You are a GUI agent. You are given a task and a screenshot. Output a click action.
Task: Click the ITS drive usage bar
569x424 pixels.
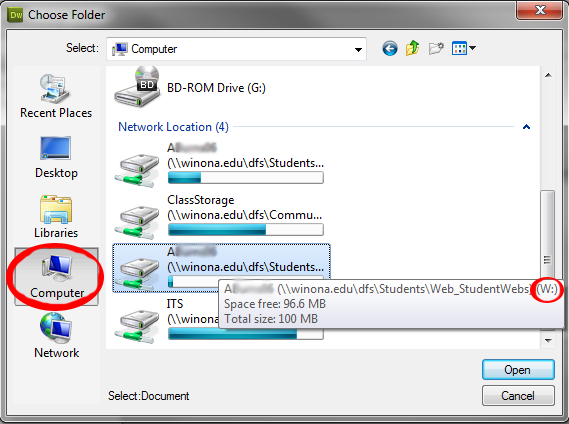[x=246, y=334]
